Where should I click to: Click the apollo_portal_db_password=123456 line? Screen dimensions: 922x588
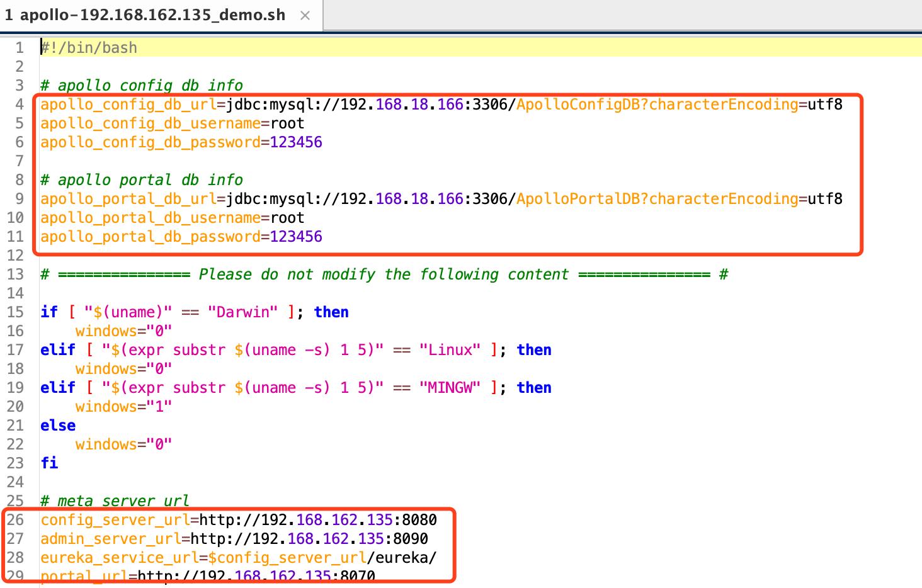point(181,237)
